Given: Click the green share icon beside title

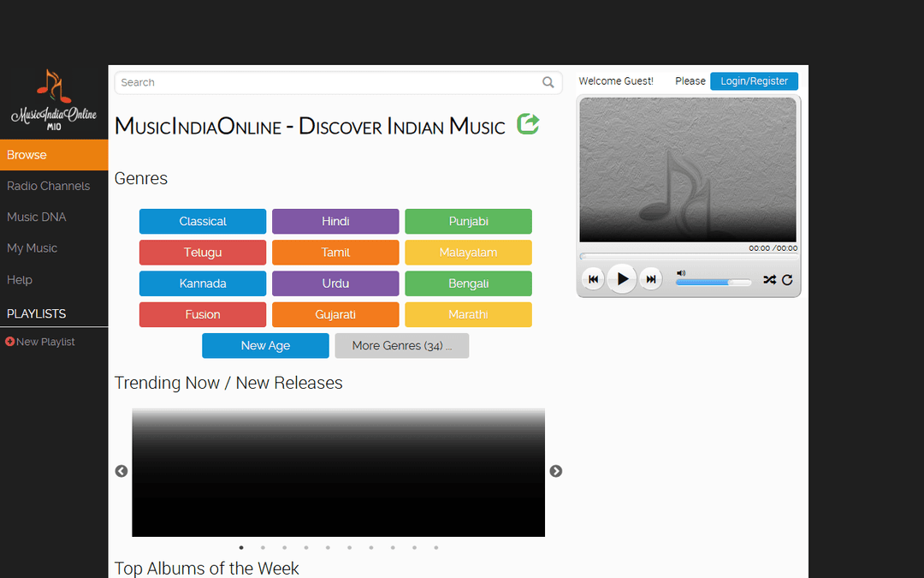Looking at the screenshot, I should [528, 124].
